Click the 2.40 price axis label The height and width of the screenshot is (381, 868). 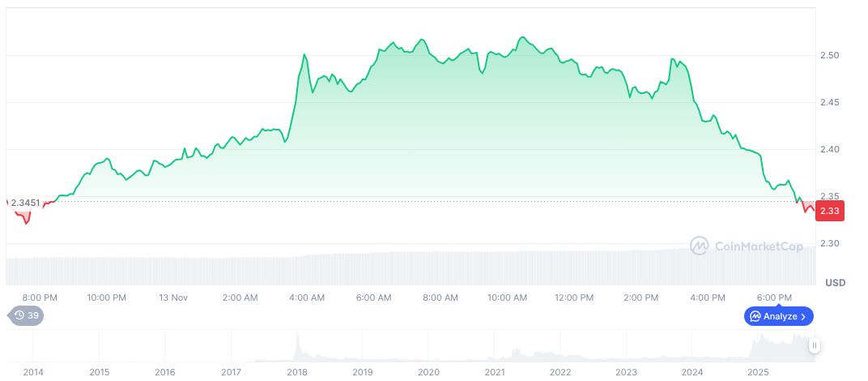pyautogui.click(x=831, y=149)
